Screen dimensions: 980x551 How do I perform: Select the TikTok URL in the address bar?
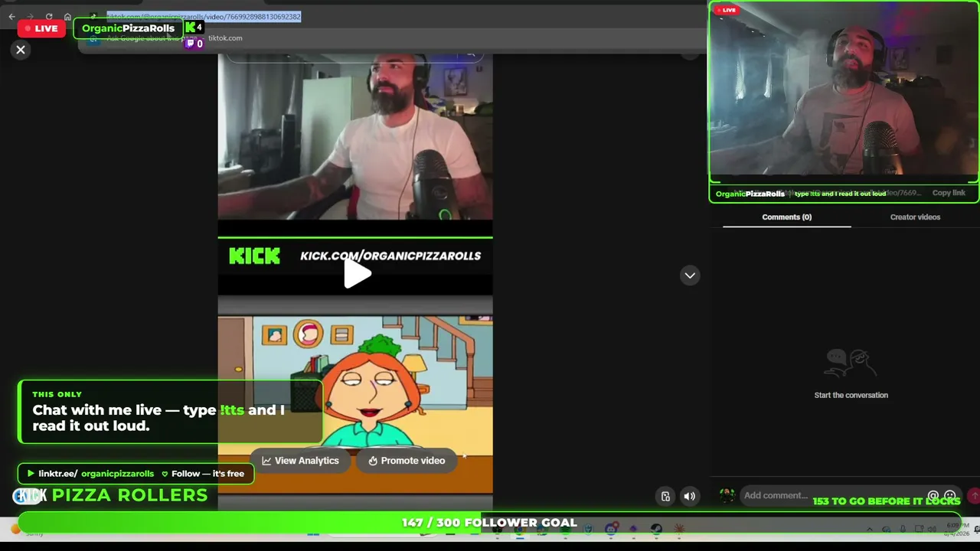coord(204,16)
